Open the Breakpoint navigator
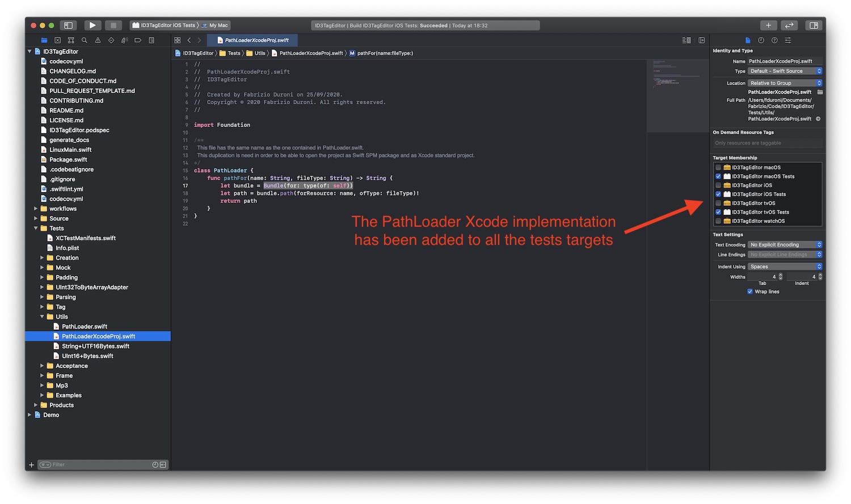Screen dimensions: 851x504 pyautogui.click(x=138, y=40)
